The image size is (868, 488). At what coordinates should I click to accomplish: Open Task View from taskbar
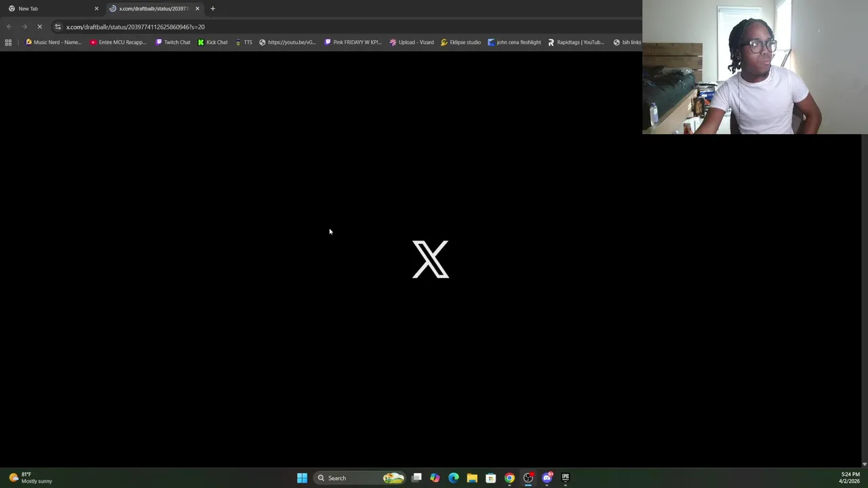416,478
